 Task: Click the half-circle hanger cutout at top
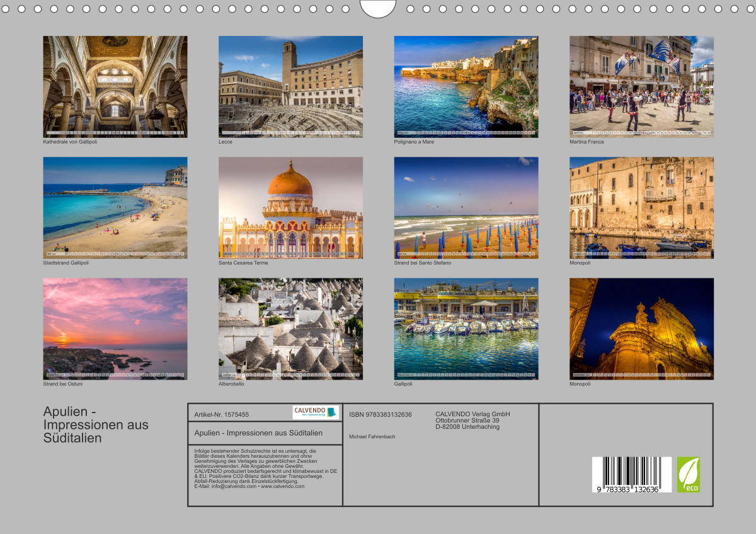pyautogui.click(x=378, y=9)
